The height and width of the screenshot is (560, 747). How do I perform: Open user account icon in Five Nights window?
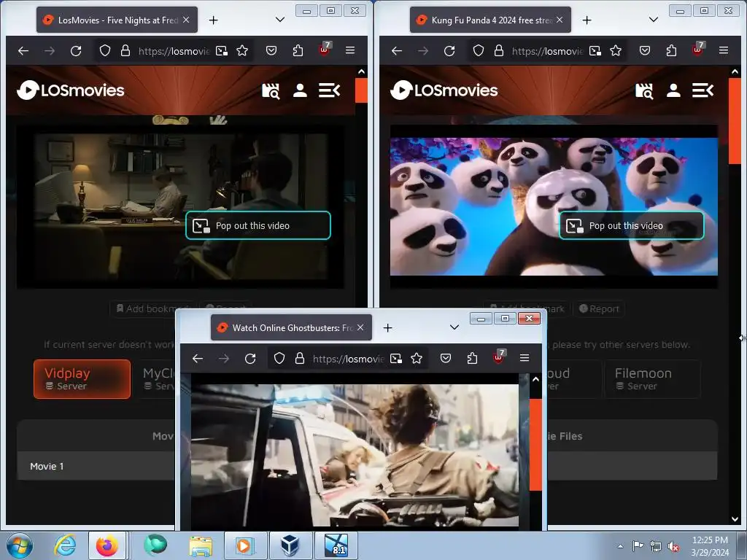point(300,90)
